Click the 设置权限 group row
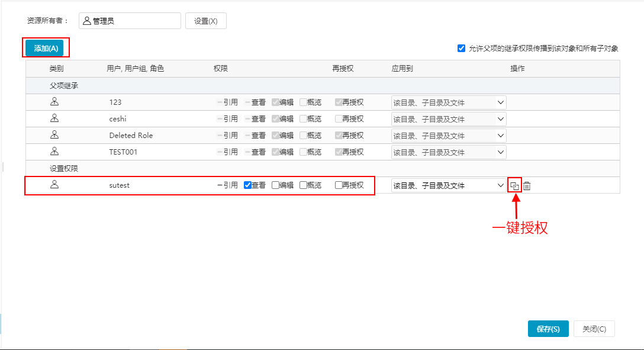The width and height of the screenshot is (644, 350). pyautogui.click(x=323, y=168)
